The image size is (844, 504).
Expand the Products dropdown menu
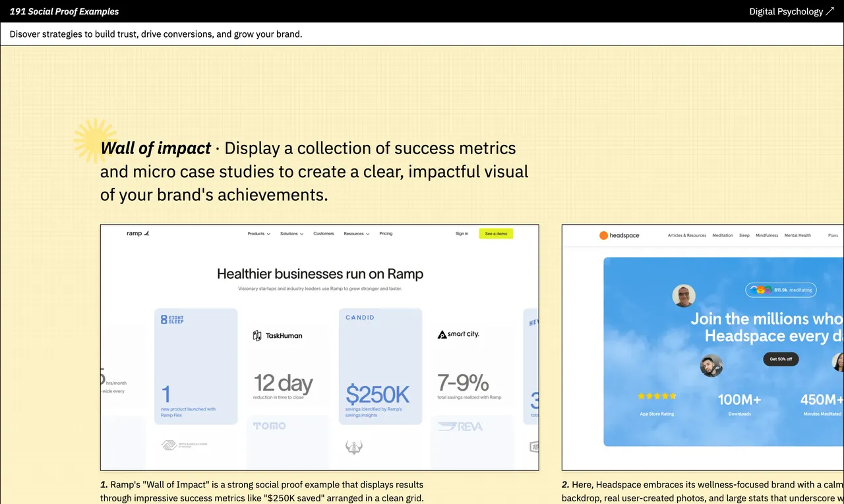258,233
